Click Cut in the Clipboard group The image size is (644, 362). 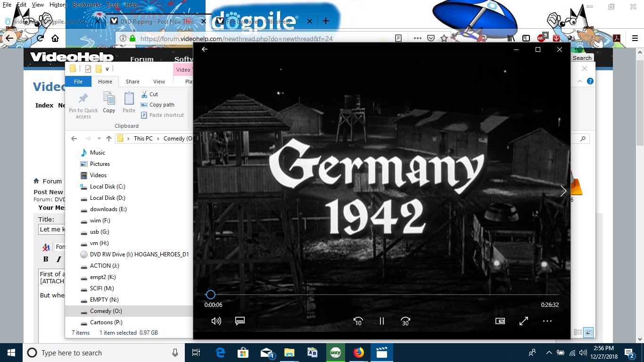pyautogui.click(x=150, y=94)
